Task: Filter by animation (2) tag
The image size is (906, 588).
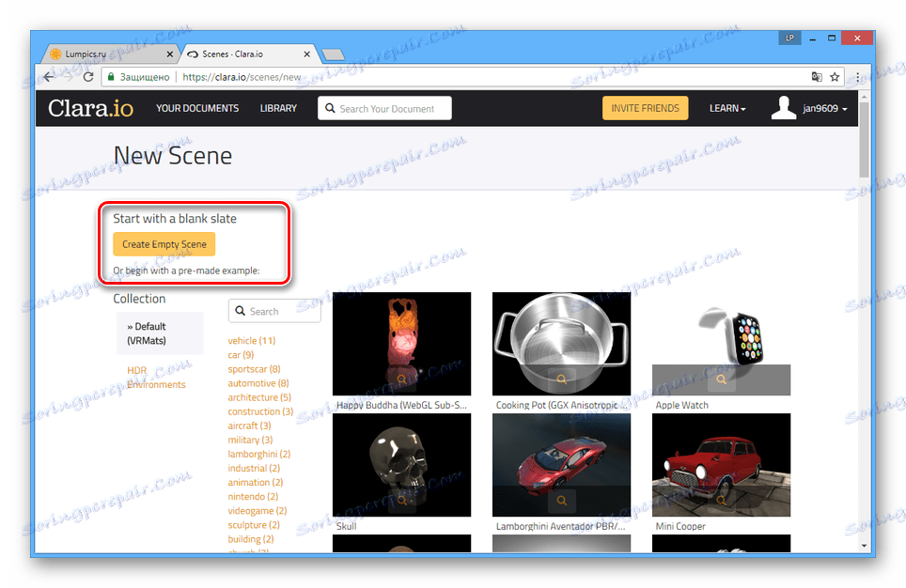Action: (256, 482)
